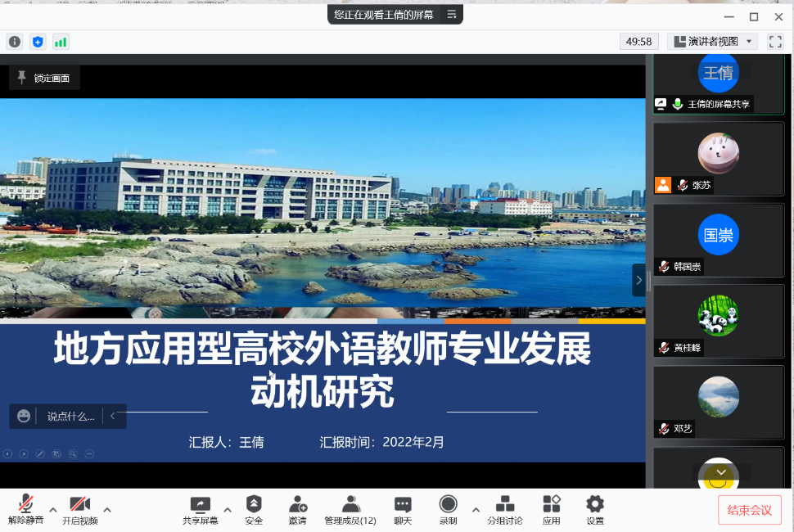The image size is (794, 532).
Task: Click the 邀请 invite icon
Action: pyautogui.click(x=298, y=505)
